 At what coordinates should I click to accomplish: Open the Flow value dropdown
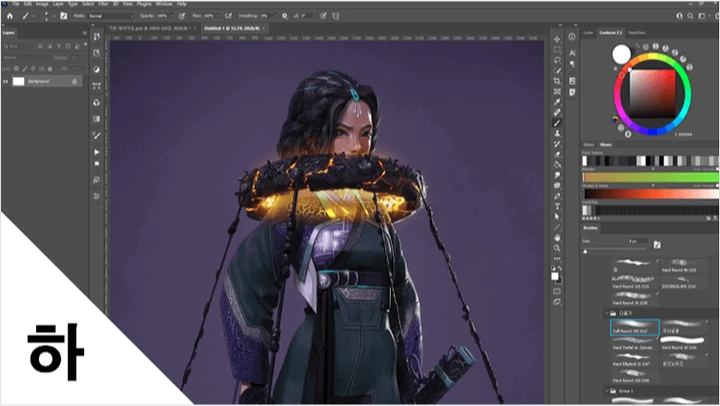pos(218,16)
